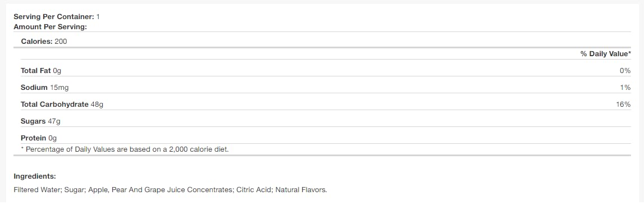
Task: Click the number 1 after Serving Per Container
Action: [98, 17]
